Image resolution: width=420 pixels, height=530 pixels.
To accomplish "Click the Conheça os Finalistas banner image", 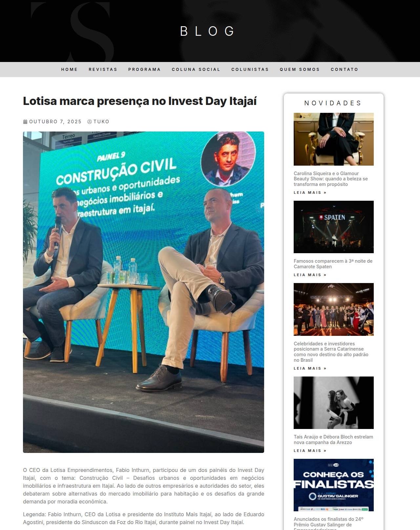I will 333,485.
